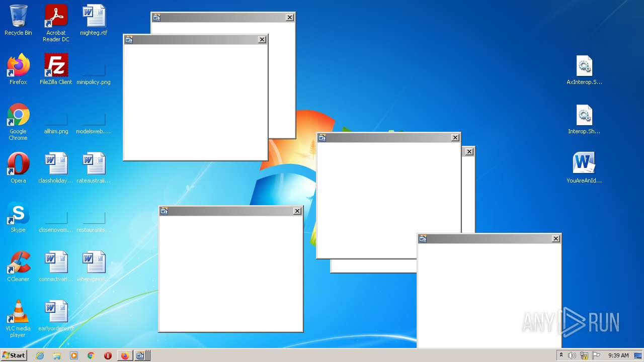Screen dimensions: 644x362
Task: Open the Action Center flag icon
Action: point(596,355)
